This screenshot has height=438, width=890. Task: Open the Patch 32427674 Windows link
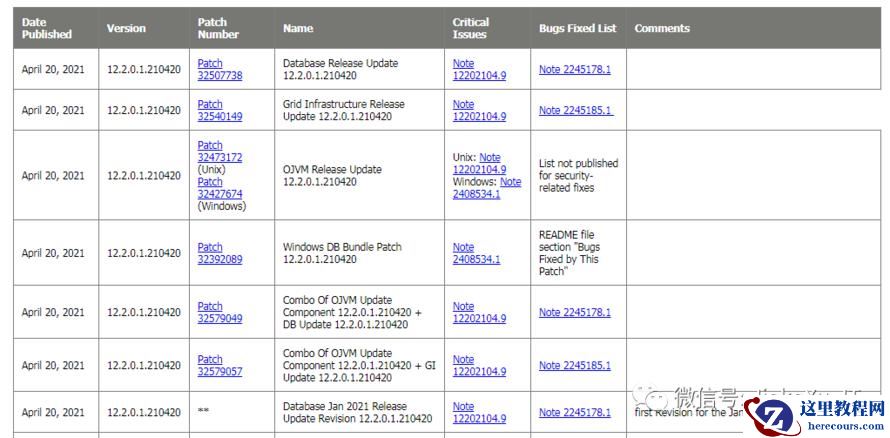tap(220, 188)
